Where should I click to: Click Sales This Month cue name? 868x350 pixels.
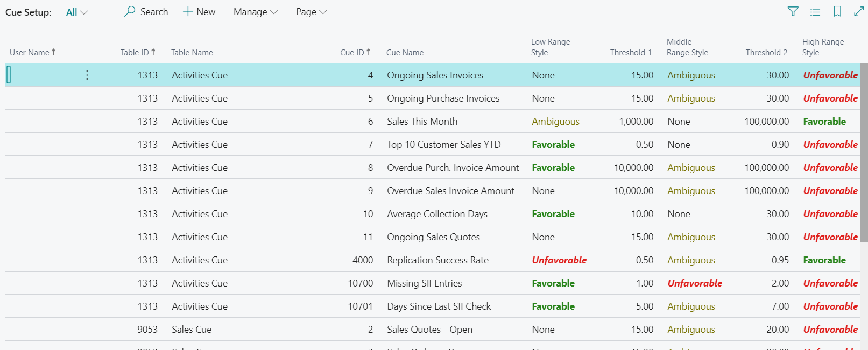[422, 122]
